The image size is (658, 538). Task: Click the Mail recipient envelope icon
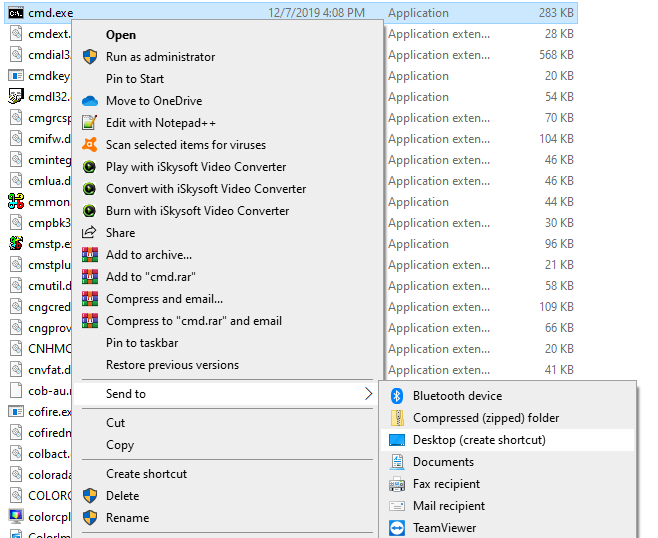[x=397, y=506]
